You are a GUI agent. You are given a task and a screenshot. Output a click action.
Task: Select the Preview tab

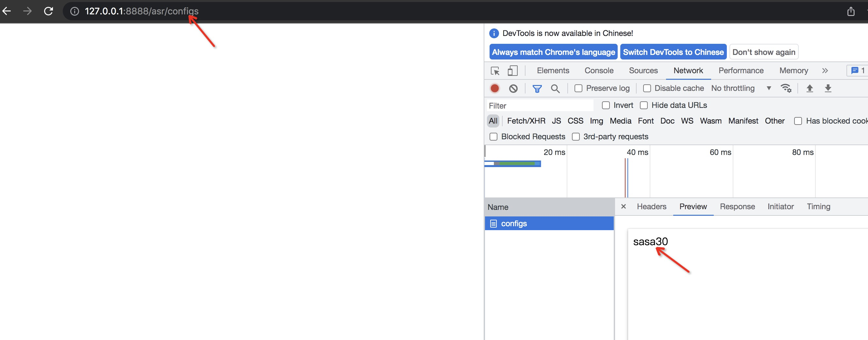tap(693, 207)
